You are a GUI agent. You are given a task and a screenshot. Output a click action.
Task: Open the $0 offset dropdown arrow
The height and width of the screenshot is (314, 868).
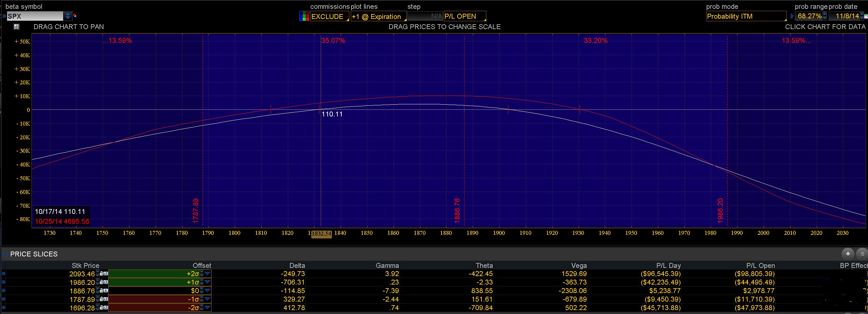pyautogui.click(x=208, y=290)
